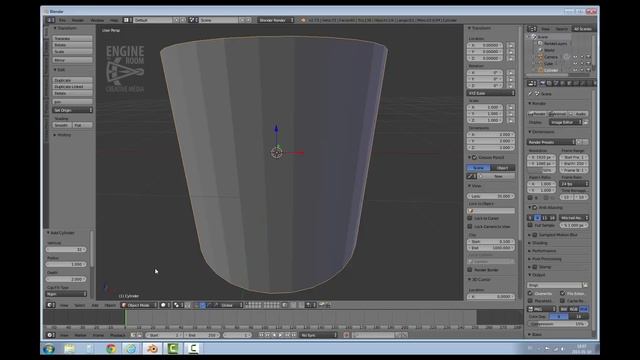
Task: Toggle the Stamp panel checkbox
Action: pyautogui.click(x=535, y=267)
